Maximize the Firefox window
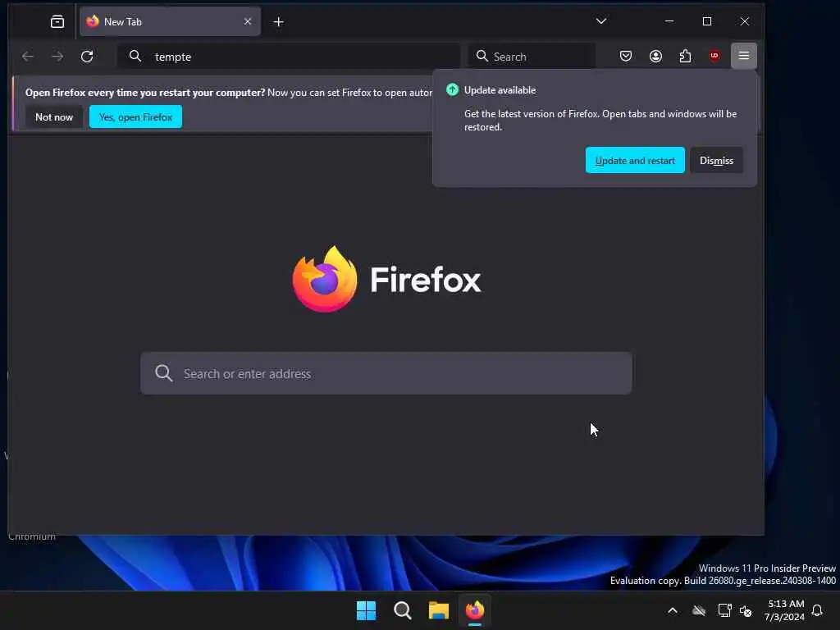Viewport: 840px width, 630px height. click(707, 21)
